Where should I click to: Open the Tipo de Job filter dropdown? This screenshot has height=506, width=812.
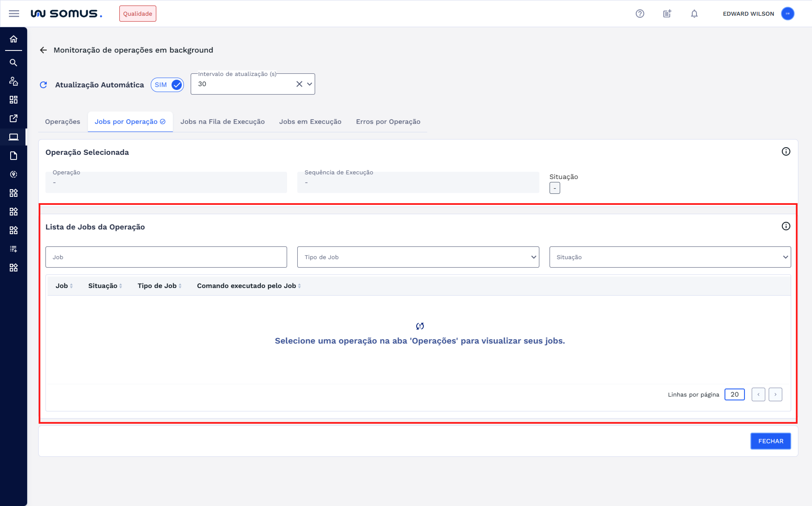click(x=418, y=257)
